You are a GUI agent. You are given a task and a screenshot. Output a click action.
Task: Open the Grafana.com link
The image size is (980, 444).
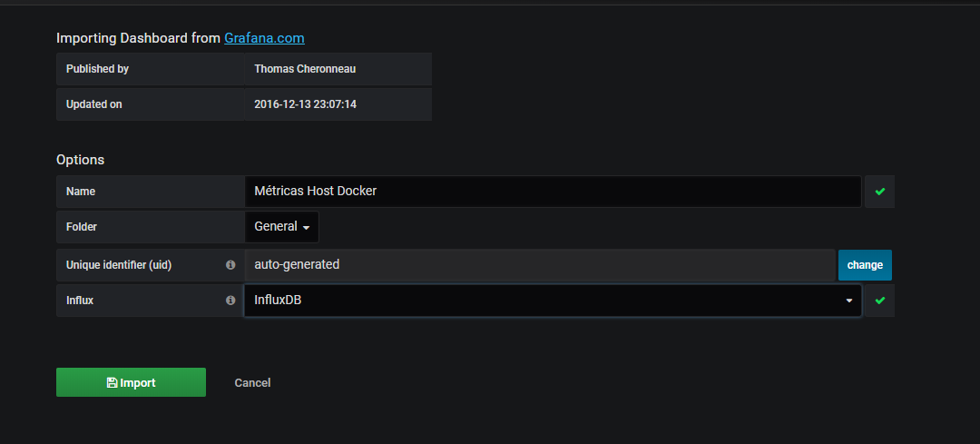(264, 38)
